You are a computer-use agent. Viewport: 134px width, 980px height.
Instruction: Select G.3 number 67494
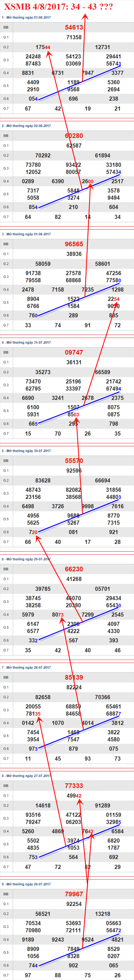[113, 389]
